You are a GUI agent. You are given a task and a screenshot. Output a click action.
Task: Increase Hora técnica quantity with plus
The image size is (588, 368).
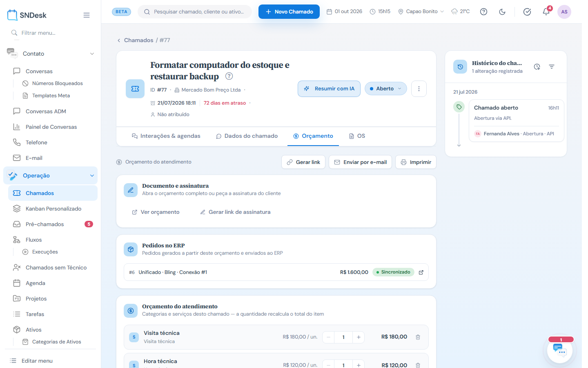tap(359, 365)
